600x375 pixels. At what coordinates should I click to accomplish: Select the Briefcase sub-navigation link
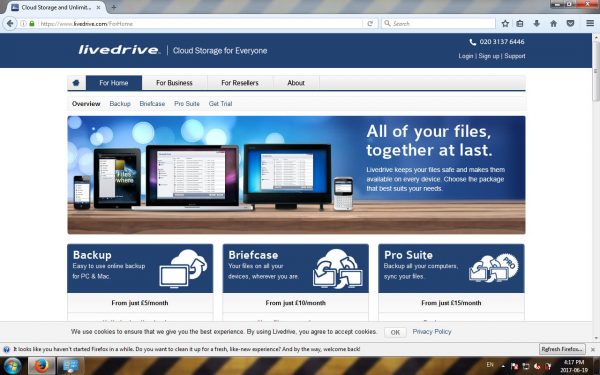point(152,104)
